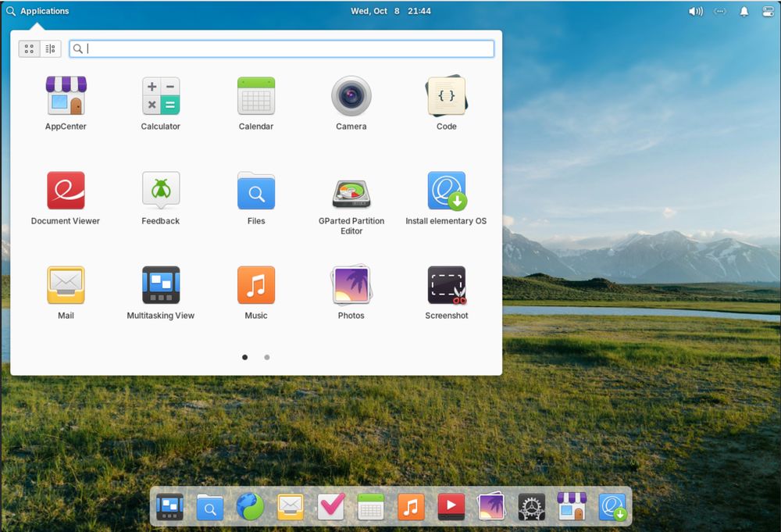Open Videos player from the dock
Screen dimensions: 781x532
coord(451,506)
